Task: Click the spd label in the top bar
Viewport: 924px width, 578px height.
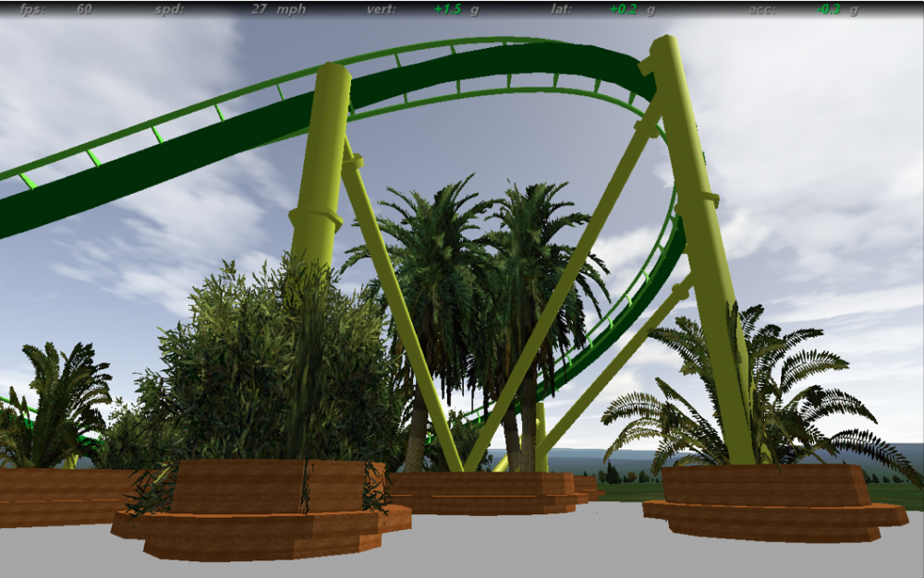Action: (170, 9)
